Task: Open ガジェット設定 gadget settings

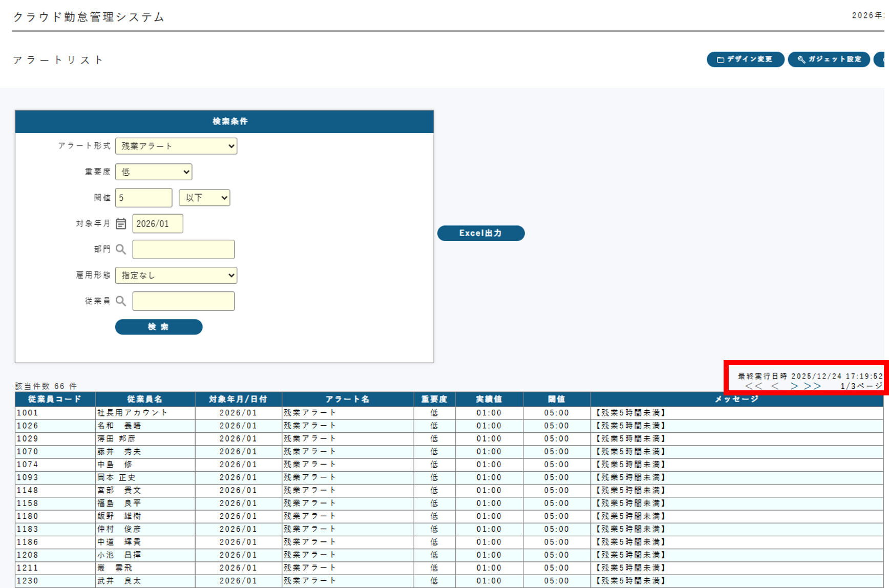Action: click(829, 59)
